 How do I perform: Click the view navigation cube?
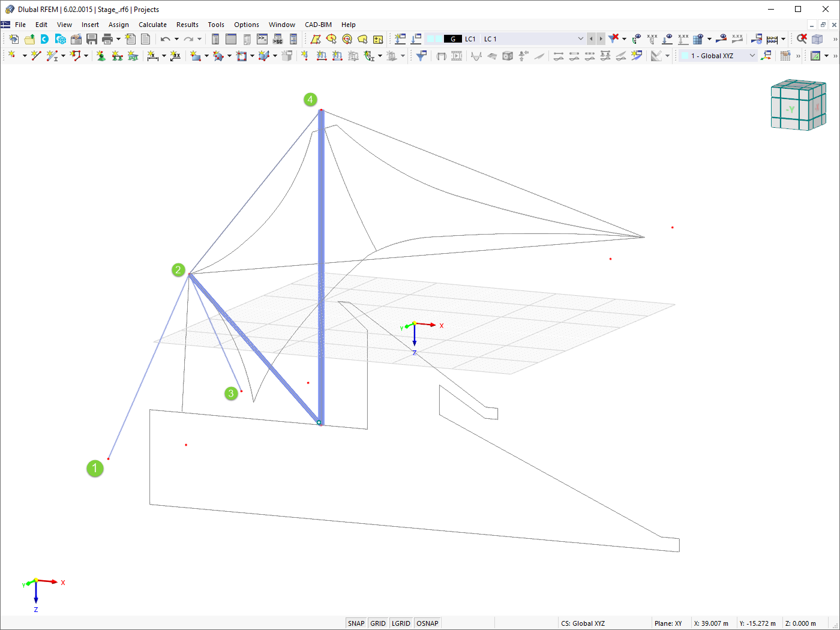(799, 106)
